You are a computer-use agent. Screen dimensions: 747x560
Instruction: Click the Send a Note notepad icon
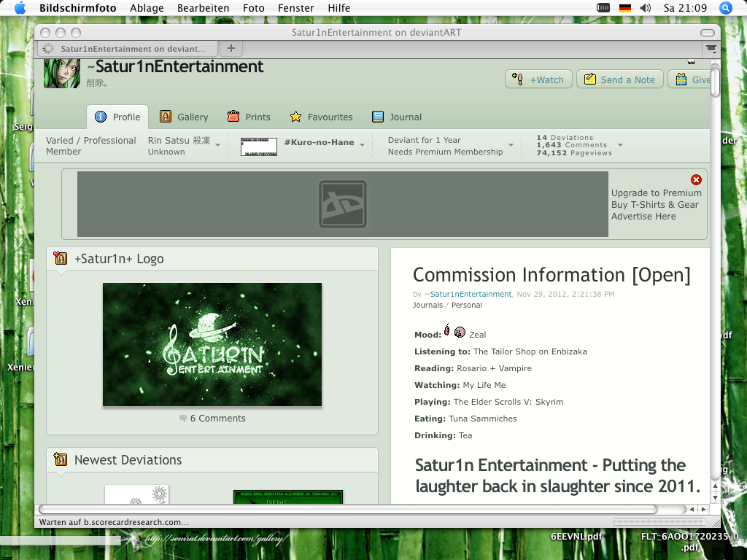pyautogui.click(x=589, y=79)
